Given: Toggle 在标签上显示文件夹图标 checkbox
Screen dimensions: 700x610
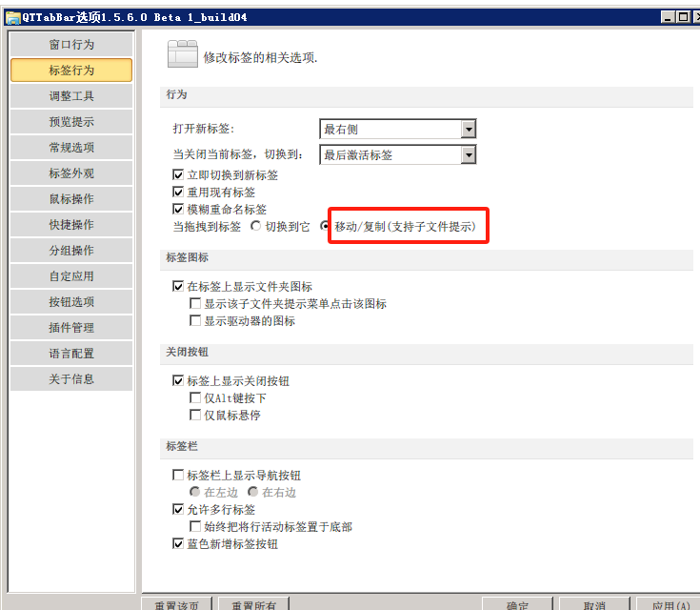Looking at the screenshot, I should click(x=178, y=287).
